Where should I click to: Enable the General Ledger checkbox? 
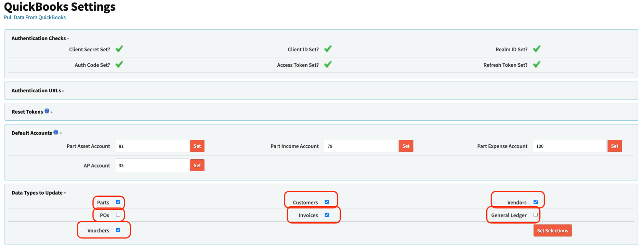(x=535, y=215)
